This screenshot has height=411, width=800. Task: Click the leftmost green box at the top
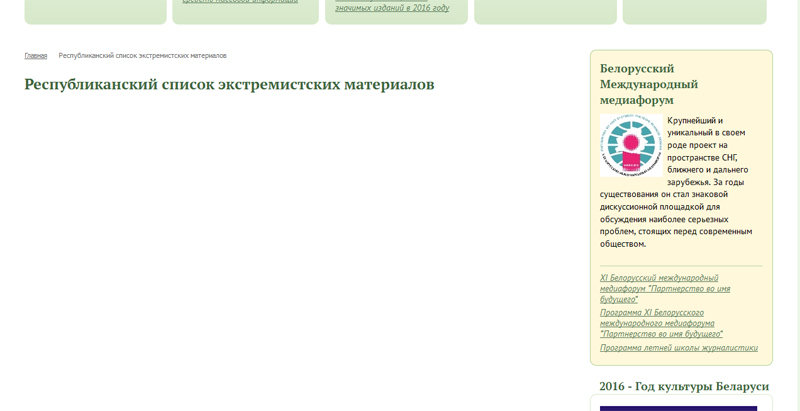point(95,10)
